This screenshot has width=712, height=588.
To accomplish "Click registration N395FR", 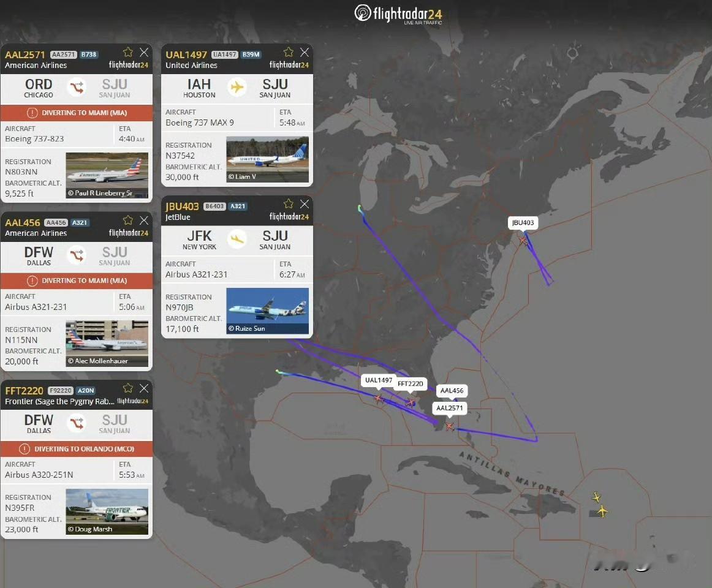I will coord(20,508).
